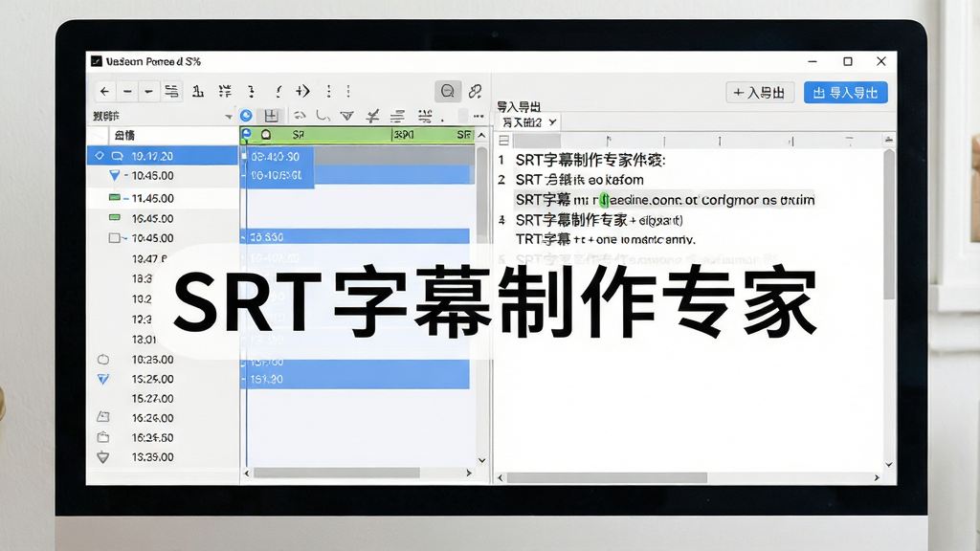
Task: Click the blue circle icon in second toolbar
Action: coord(246,116)
